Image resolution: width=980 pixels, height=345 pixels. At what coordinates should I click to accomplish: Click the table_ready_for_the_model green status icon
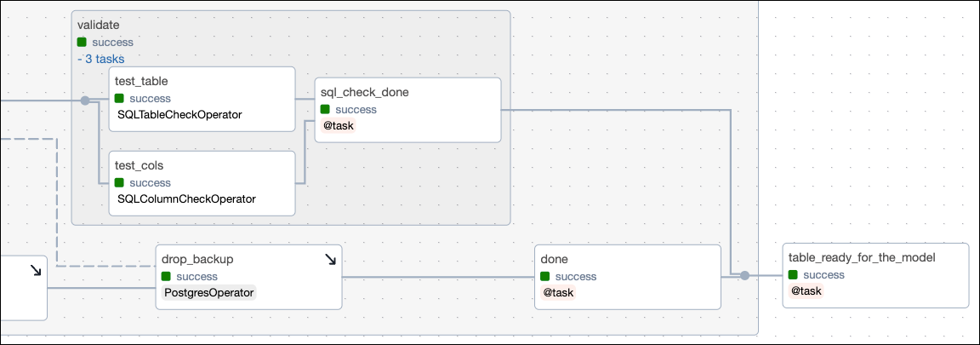793,275
